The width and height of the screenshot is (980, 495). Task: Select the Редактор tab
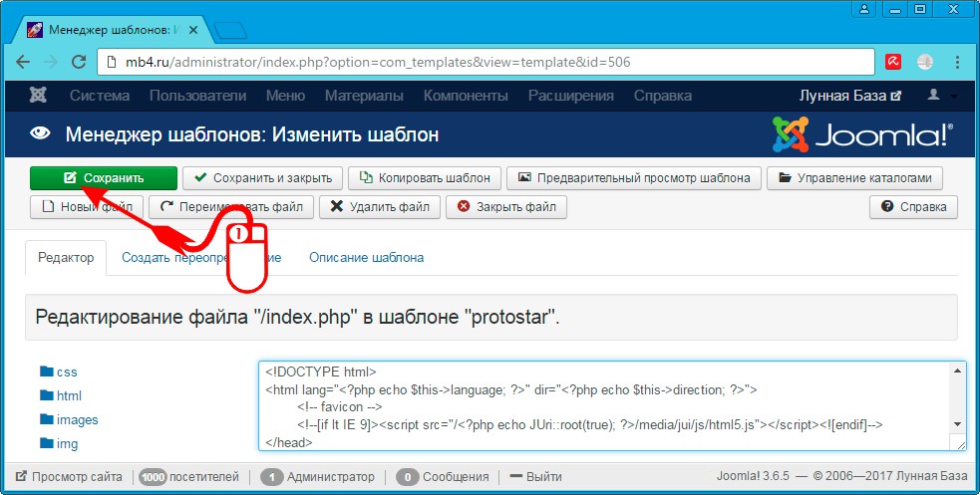pyautogui.click(x=66, y=257)
